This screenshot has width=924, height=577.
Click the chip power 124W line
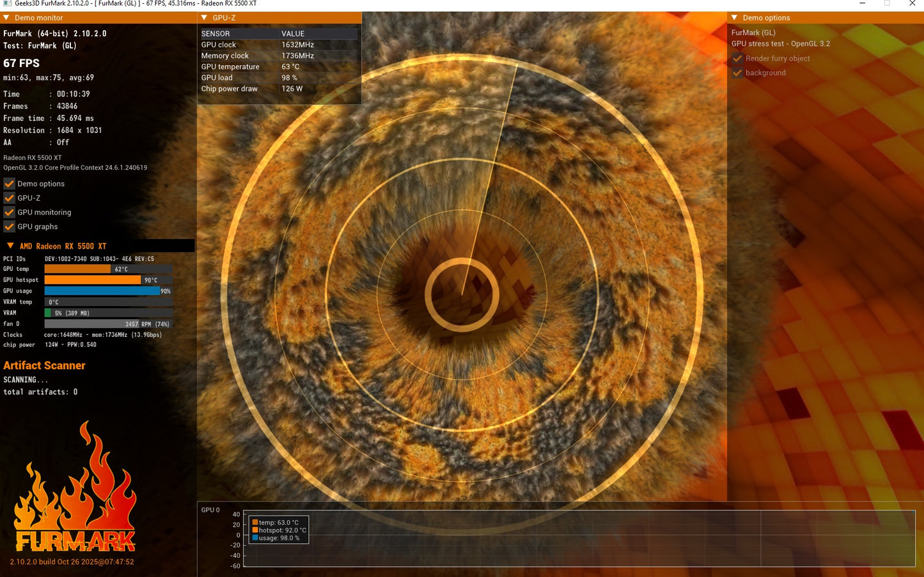(50, 345)
